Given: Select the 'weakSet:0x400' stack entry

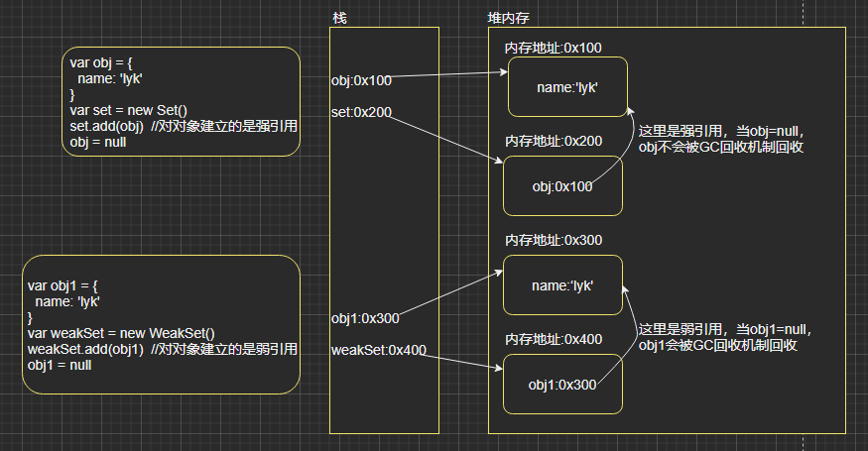Looking at the screenshot, I should point(379,350).
